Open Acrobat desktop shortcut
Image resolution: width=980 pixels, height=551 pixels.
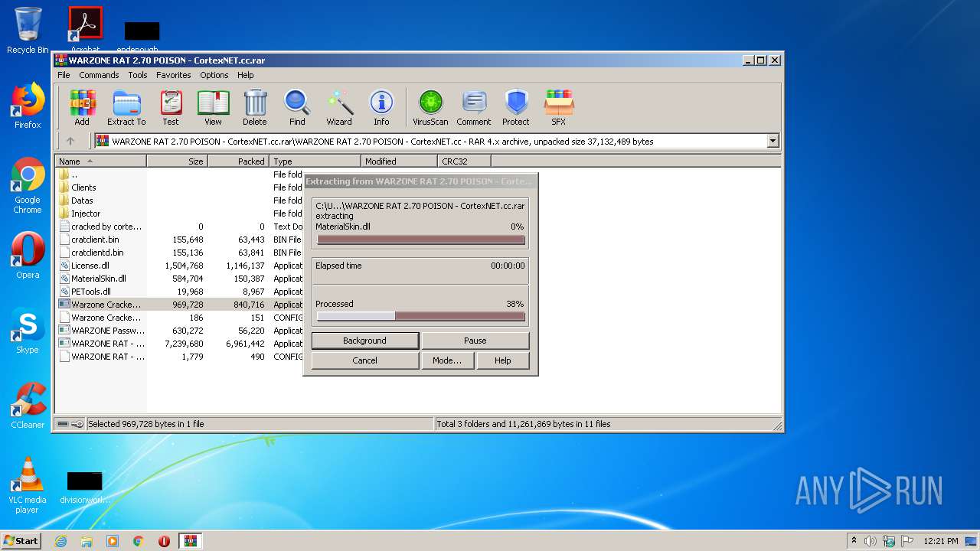pos(86,29)
